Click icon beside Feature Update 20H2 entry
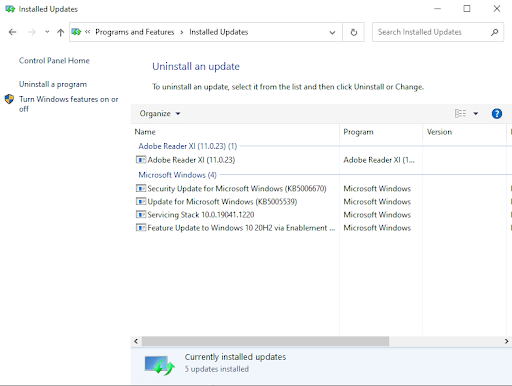This screenshot has width=512, height=386. [141, 228]
